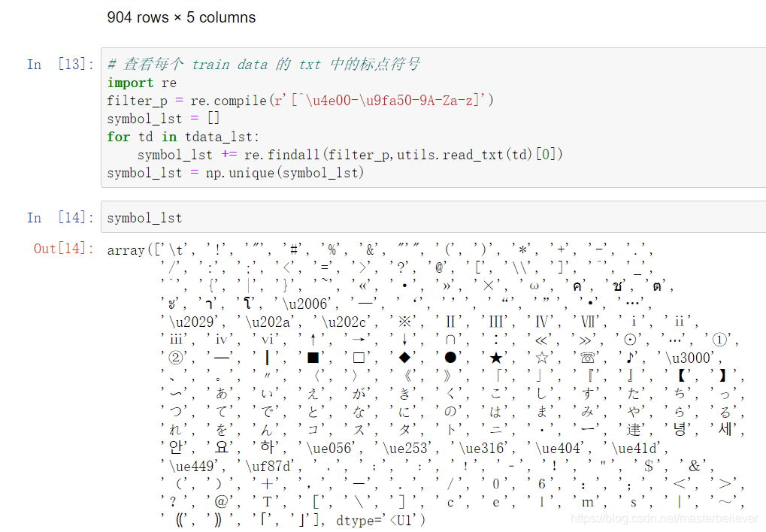
Task: Click the '\ue056' output entry
Action: 331,448
